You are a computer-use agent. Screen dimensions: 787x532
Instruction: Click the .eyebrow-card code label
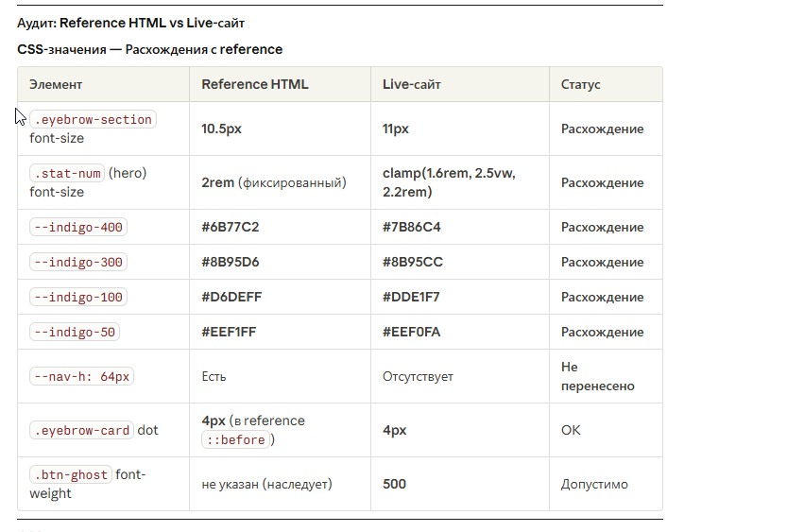tap(81, 431)
